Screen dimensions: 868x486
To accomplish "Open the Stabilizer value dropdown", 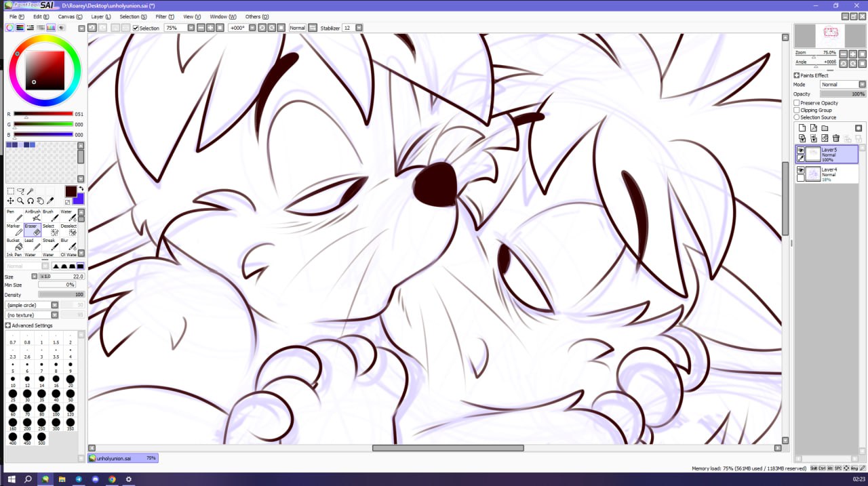I will point(359,28).
